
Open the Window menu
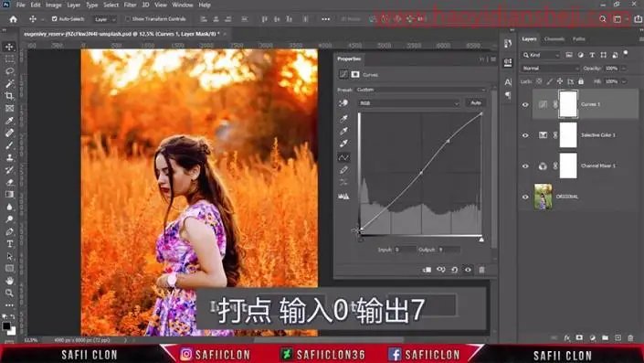(183, 5)
